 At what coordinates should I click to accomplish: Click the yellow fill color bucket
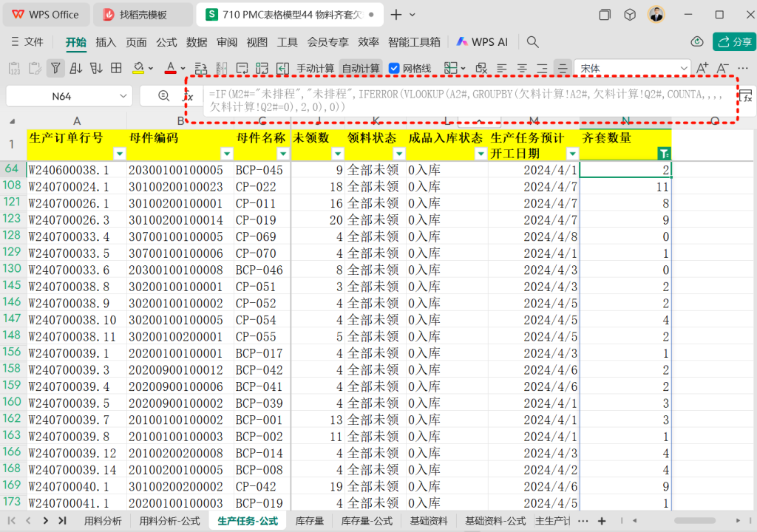click(138, 68)
